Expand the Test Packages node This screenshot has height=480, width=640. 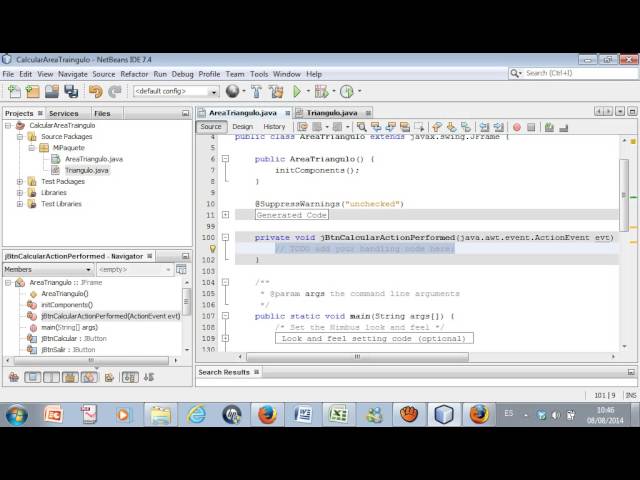[20, 182]
